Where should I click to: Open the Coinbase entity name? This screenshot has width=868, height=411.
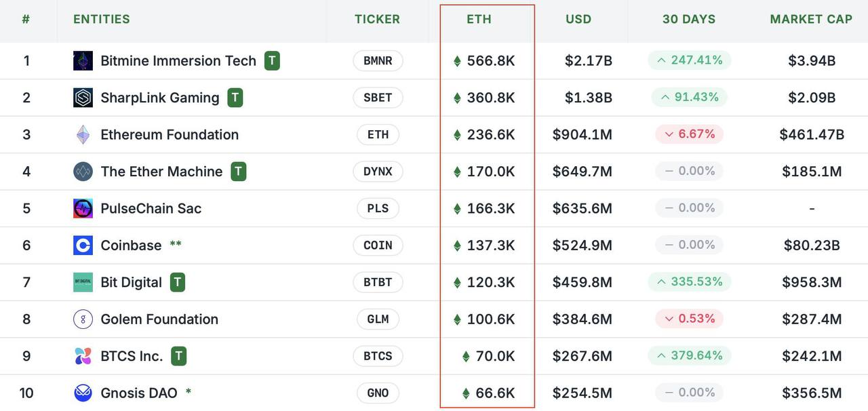tap(131, 246)
